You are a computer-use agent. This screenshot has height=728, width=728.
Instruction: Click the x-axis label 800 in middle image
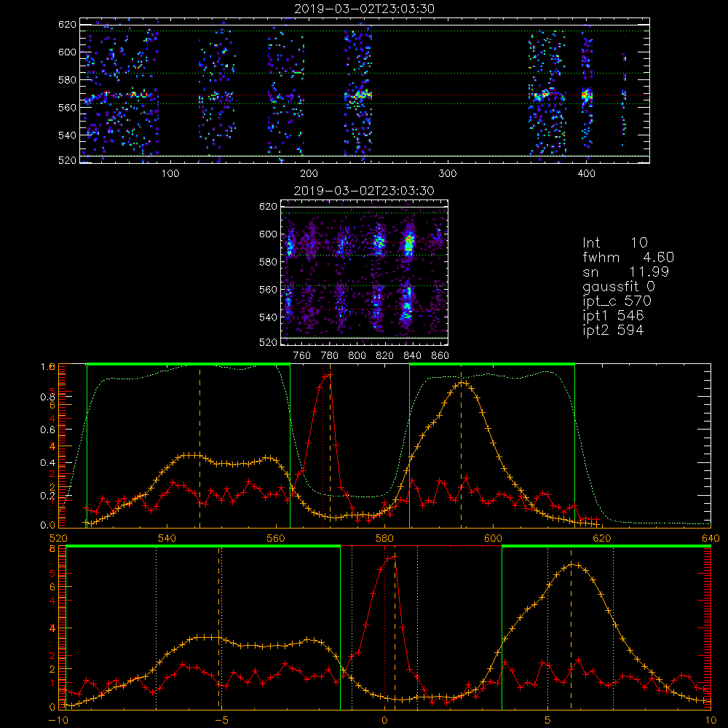pyautogui.click(x=357, y=356)
